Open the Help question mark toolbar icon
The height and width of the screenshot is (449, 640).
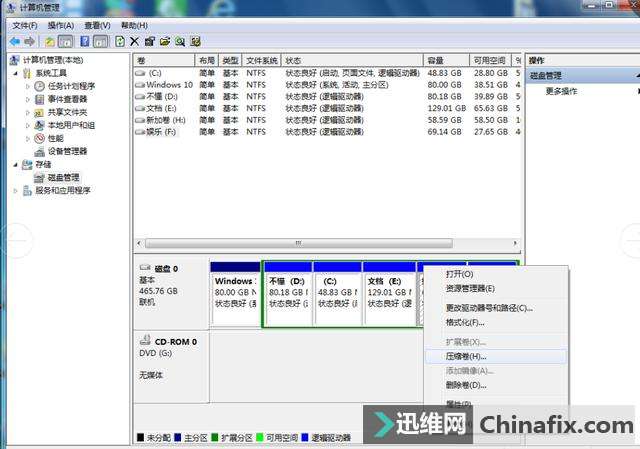coord(84,42)
